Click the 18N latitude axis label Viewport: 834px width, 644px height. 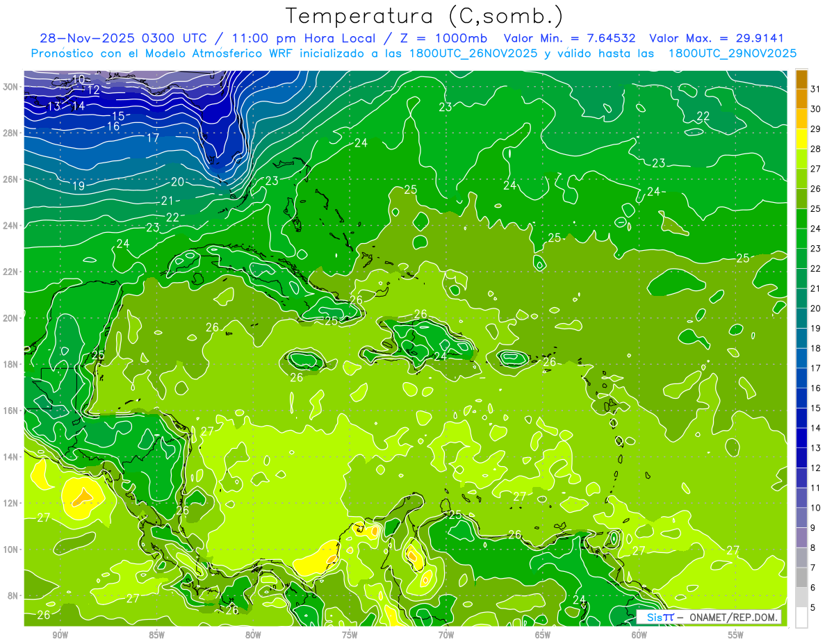click(11, 365)
